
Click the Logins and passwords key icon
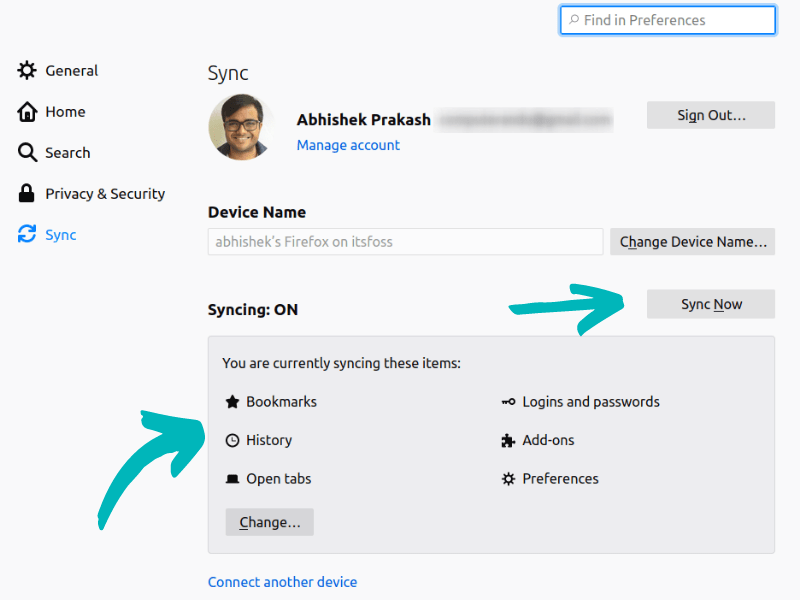click(x=508, y=402)
